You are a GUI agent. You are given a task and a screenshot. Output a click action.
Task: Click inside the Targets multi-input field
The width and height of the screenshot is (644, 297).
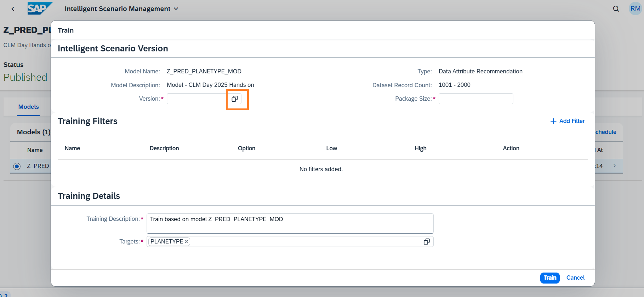tap(304, 242)
